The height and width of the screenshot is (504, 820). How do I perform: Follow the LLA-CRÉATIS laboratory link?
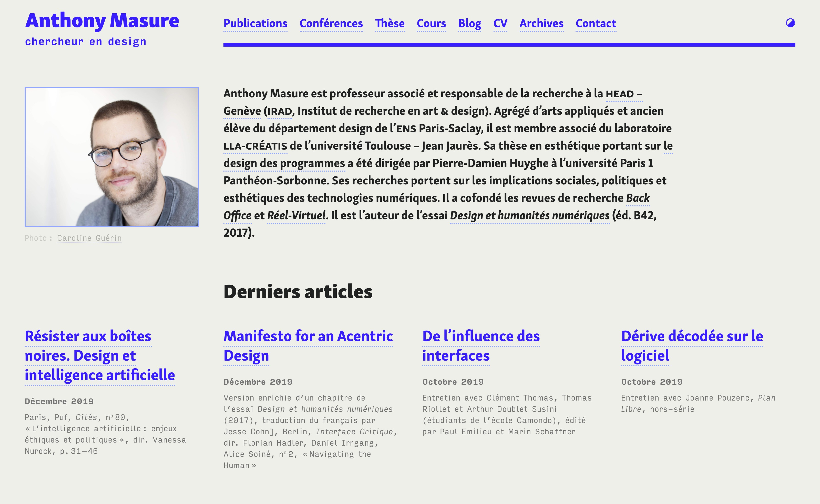[x=255, y=146]
